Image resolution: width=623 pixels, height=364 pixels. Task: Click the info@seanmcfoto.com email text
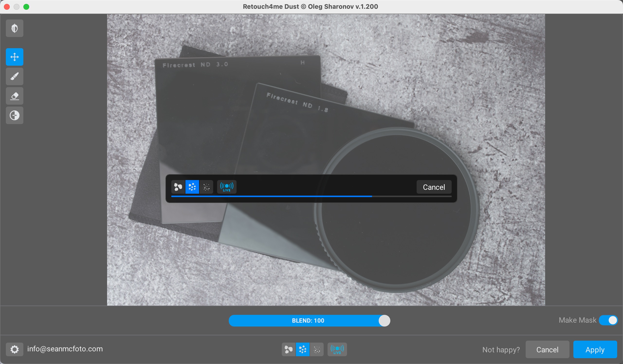click(x=65, y=349)
